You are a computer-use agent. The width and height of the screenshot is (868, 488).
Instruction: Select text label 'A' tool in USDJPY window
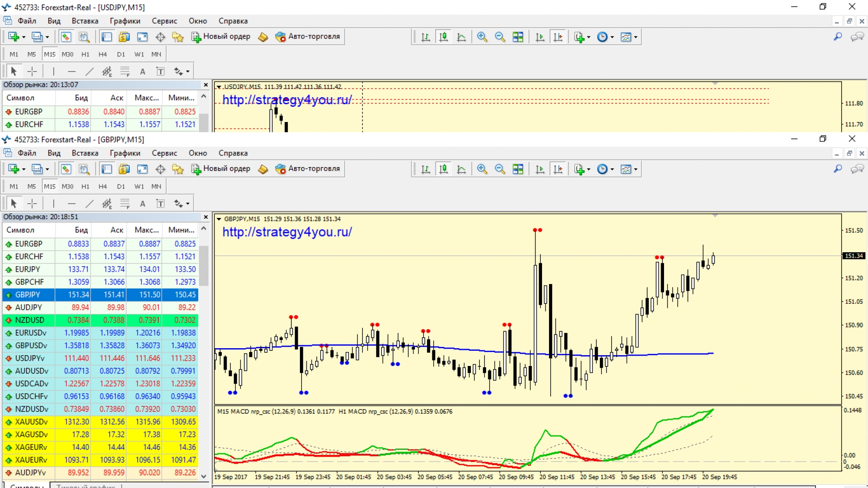[142, 71]
